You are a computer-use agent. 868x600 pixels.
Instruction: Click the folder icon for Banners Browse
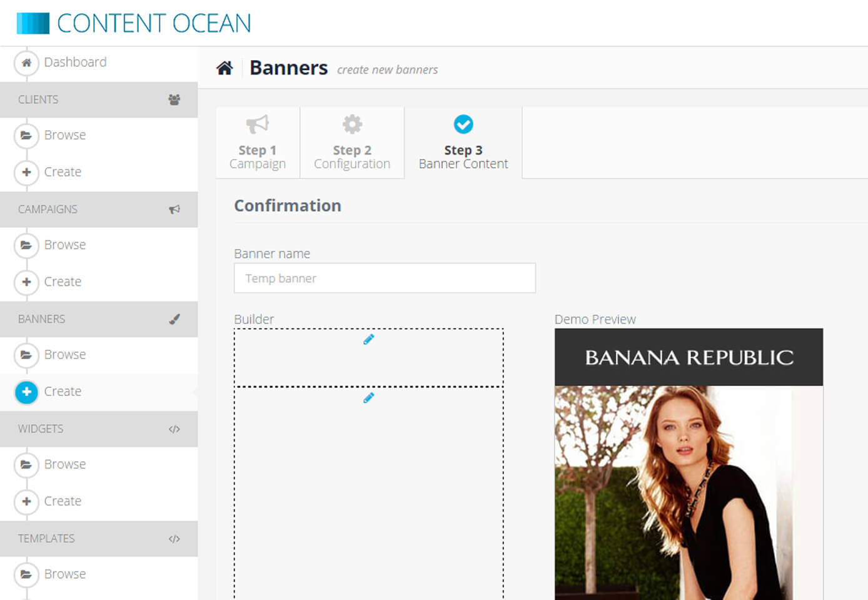tap(26, 355)
